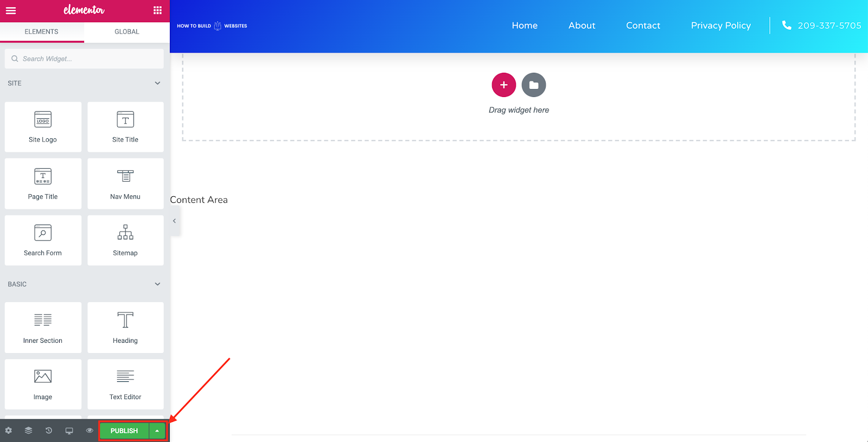Collapse the Site widgets section
The image size is (868, 442).
point(157,84)
